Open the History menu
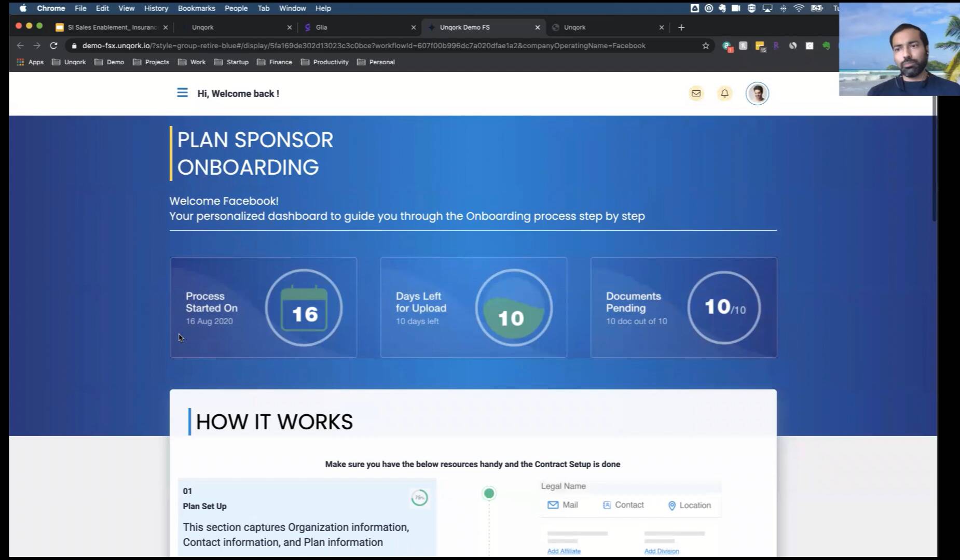The image size is (960, 560). pos(156,8)
